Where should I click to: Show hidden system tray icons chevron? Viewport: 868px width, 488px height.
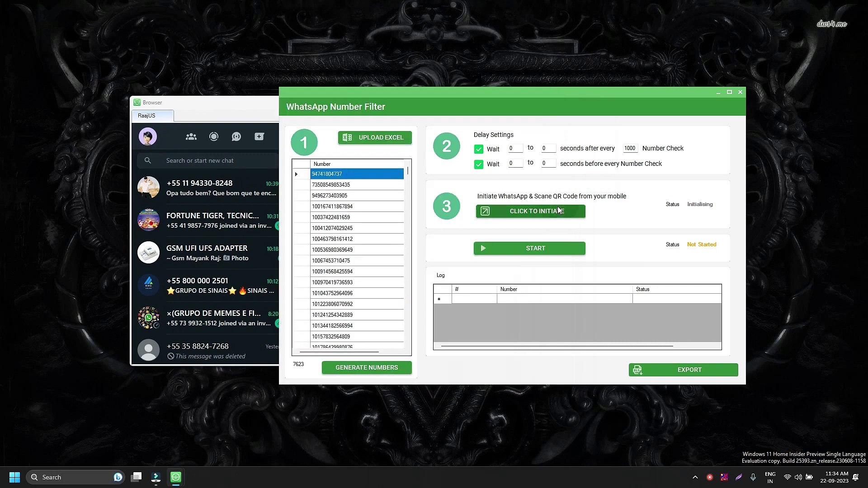695,477
